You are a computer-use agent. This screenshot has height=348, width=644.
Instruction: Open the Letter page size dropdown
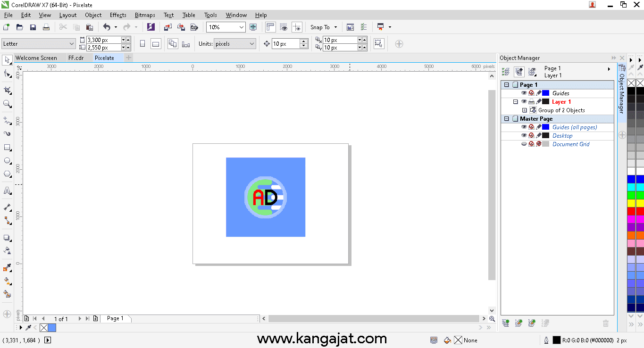click(x=72, y=44)
